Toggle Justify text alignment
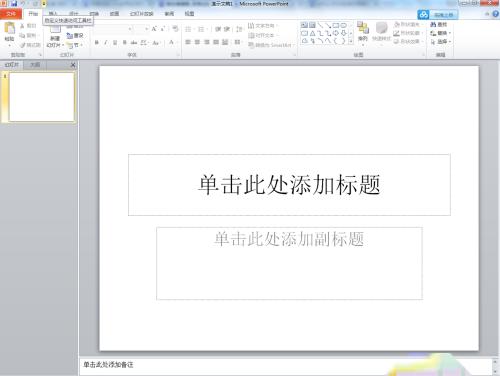Image resolution: width=500 pixels, height=376 pixels. point(216,42)
